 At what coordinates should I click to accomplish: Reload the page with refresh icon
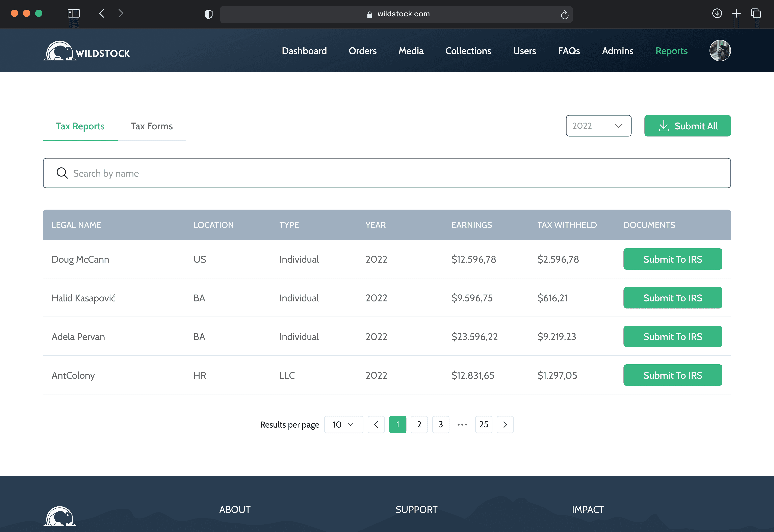(564, 15)
